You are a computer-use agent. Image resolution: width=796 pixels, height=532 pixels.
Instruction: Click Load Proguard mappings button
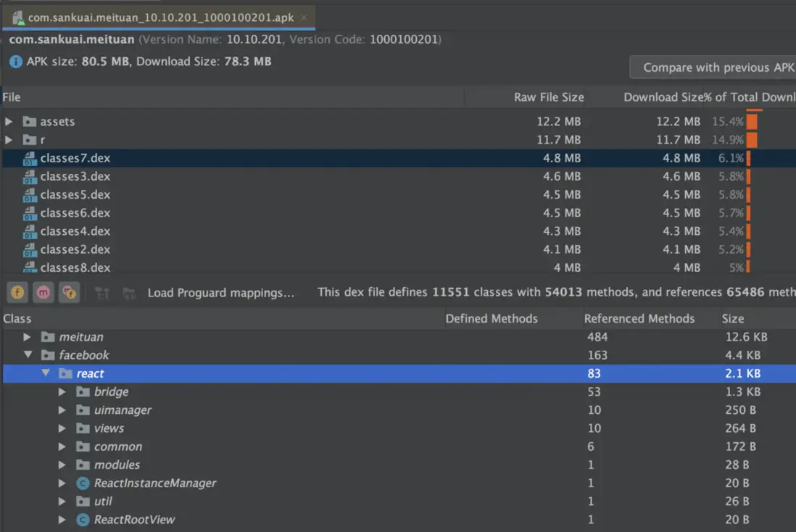(x=221, y=293)
